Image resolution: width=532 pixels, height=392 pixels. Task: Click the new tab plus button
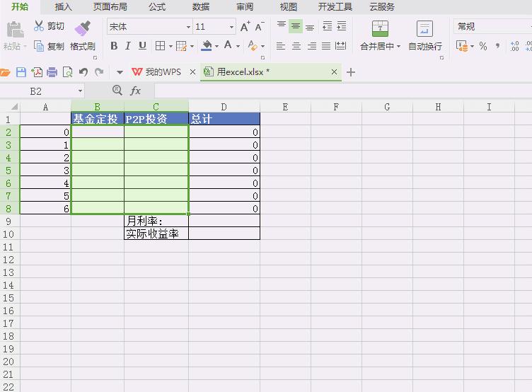tap(351, 72)
